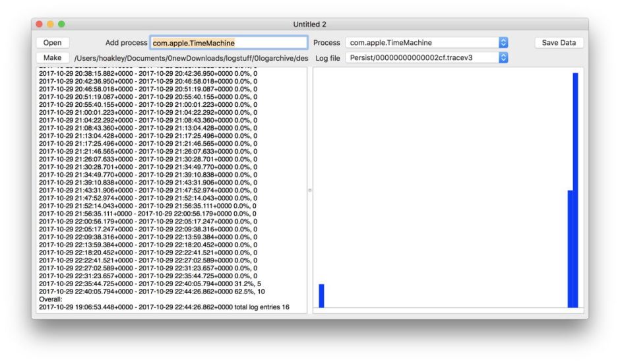Image resolution: width=620 pixels, height=364 pixels.
Task: Select the log line showing 62.5%, 10
Action: (x=152, y=291)
